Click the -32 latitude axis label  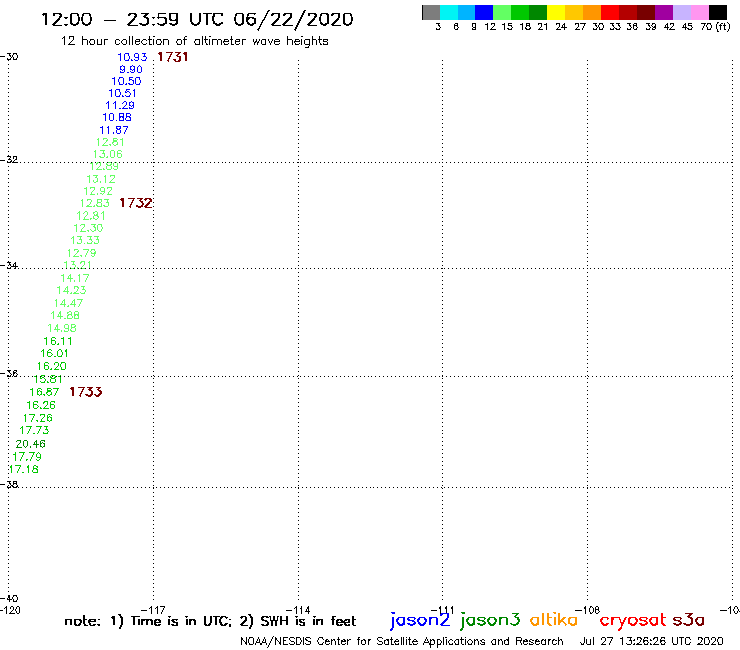point(9,160)
